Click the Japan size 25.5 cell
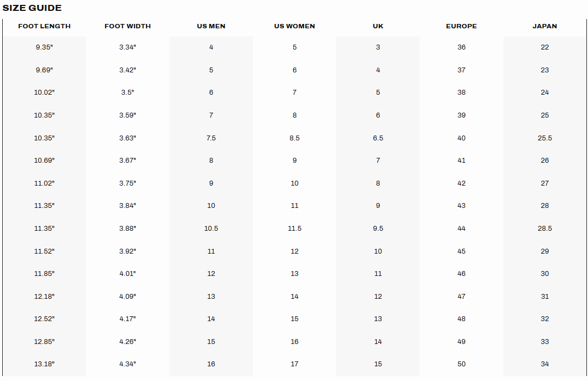 click(x=545, y=138)
